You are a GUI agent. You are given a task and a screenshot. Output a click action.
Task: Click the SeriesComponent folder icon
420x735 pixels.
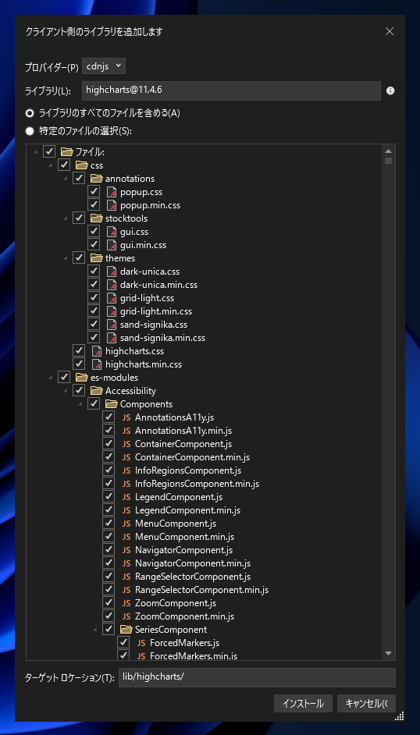(x=126, y=629)
